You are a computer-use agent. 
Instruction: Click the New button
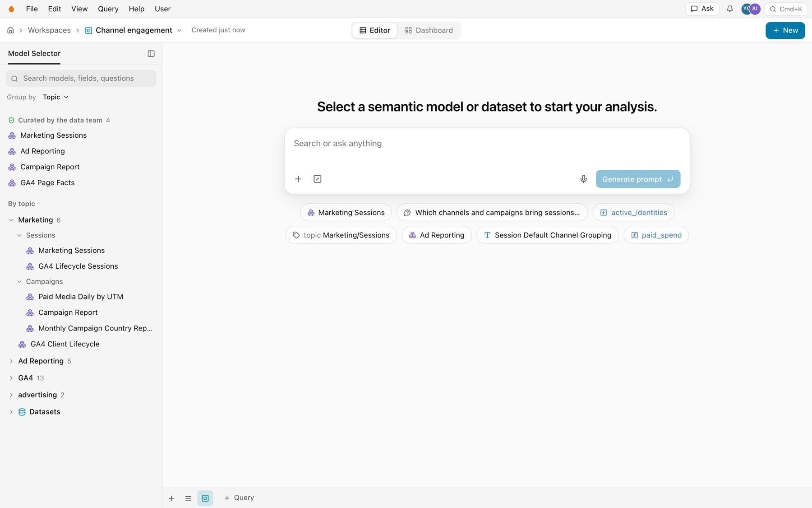click(785, 30)
